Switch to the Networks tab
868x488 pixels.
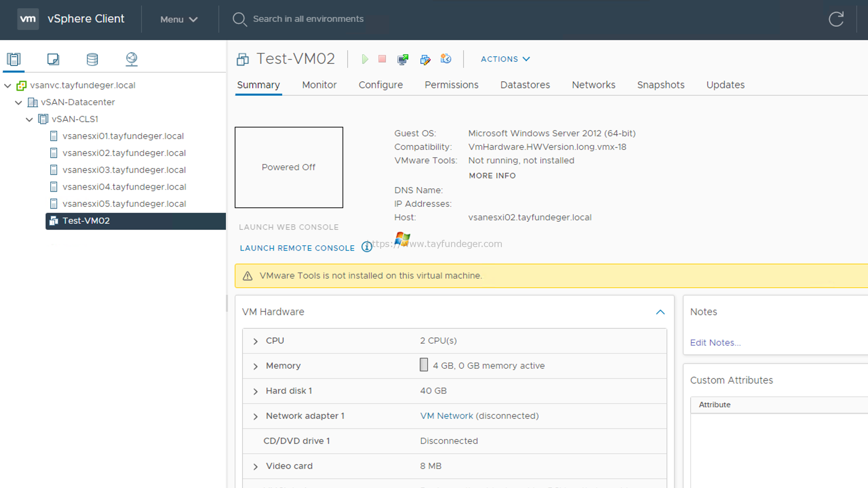pyautogui.click(x=593, y=85)
